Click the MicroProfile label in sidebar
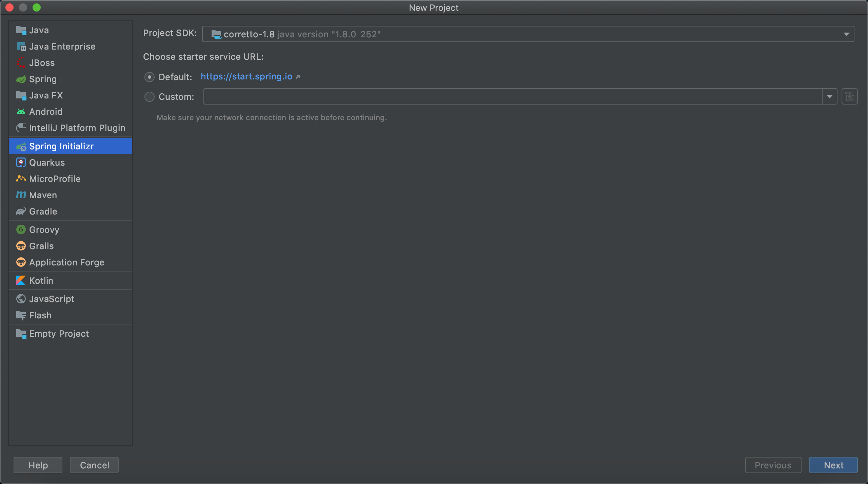 coord(55,179)
